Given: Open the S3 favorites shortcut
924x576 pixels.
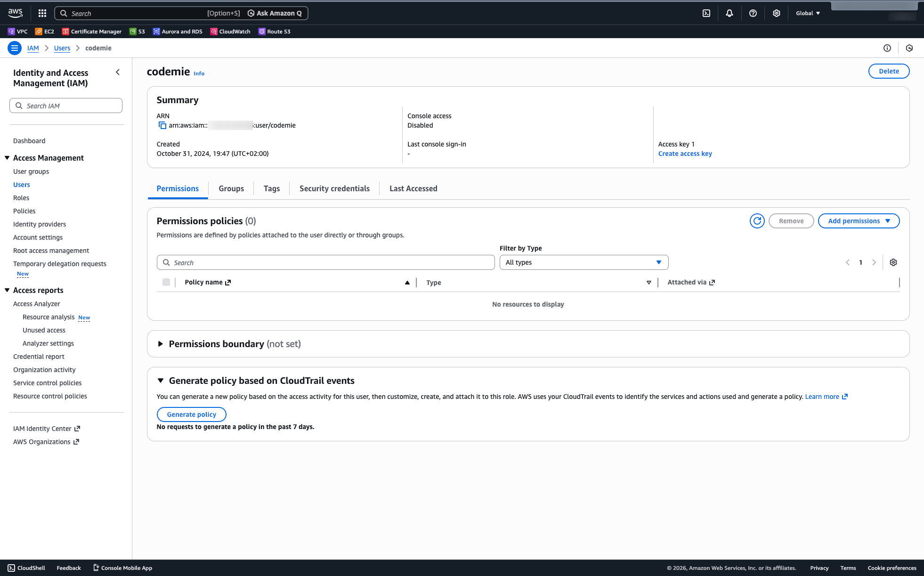Looking at the screenshot, I should [x=137, y=31].
